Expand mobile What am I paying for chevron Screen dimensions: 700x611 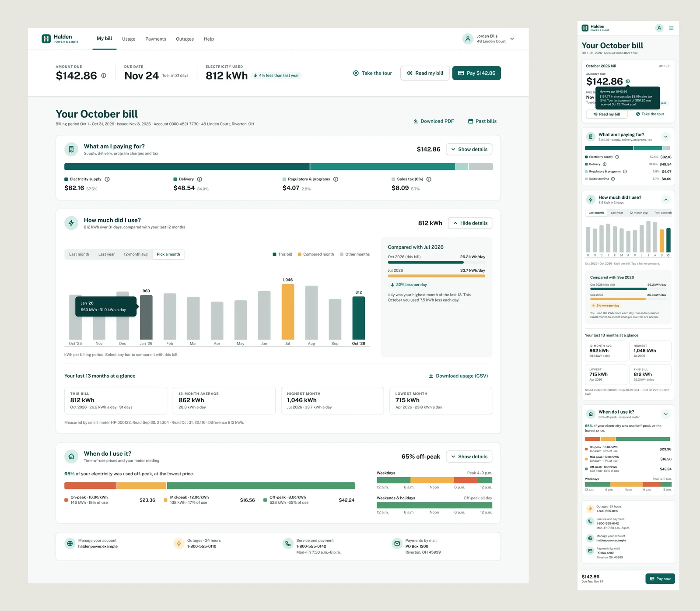pos(666,137)
